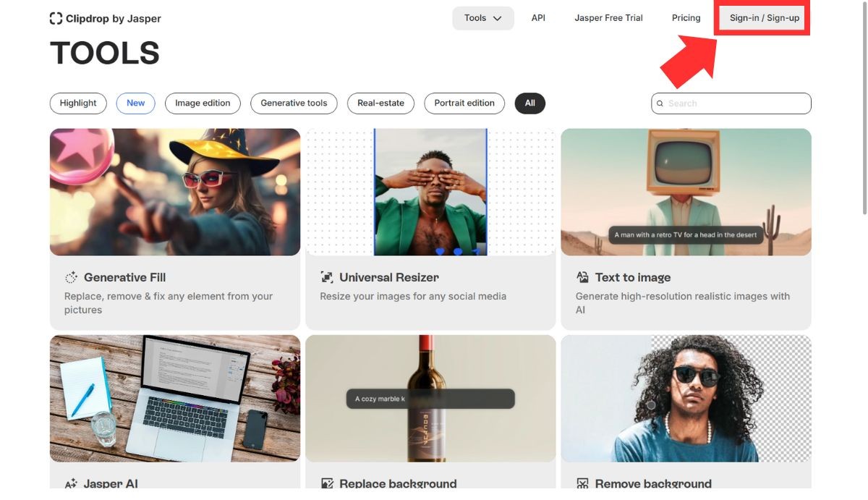Click the Generative Fill title
The image size is (868, 500).
coord(125,277)
